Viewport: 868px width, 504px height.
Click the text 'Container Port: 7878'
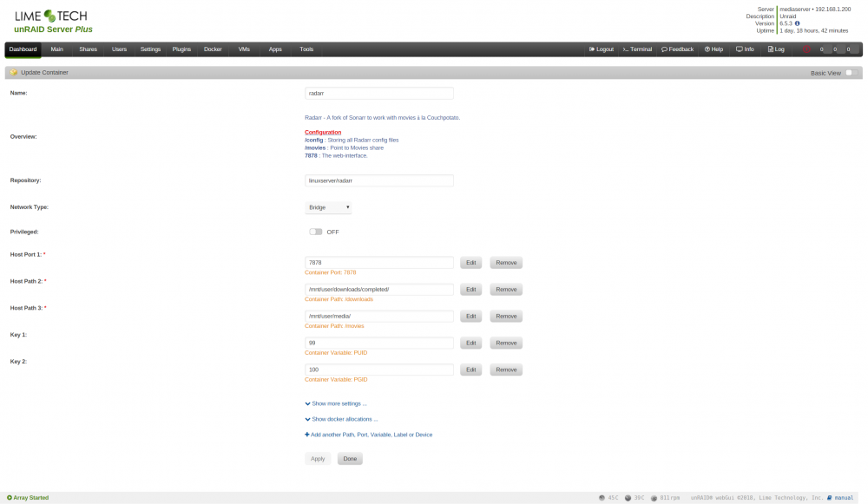331,272
